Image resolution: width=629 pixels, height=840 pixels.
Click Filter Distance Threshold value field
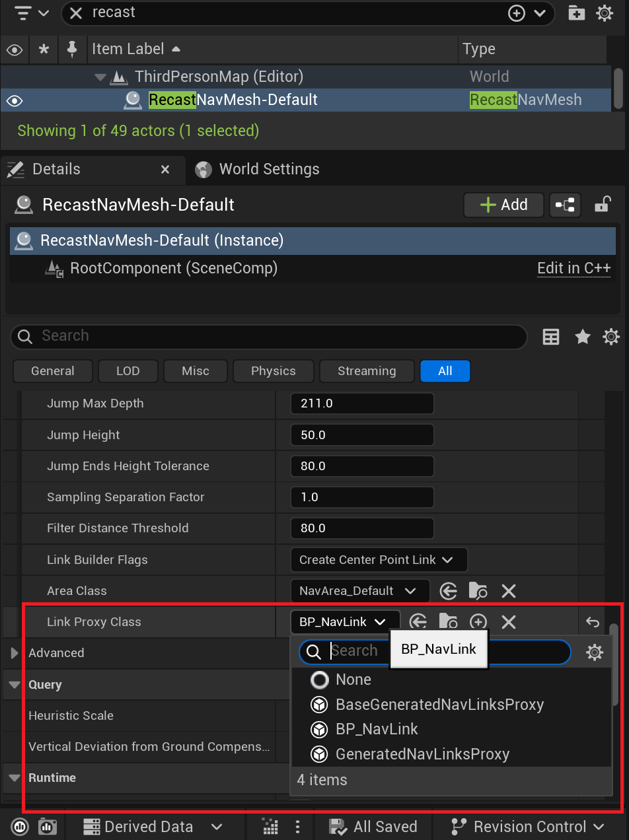click(x=362, y=528)
